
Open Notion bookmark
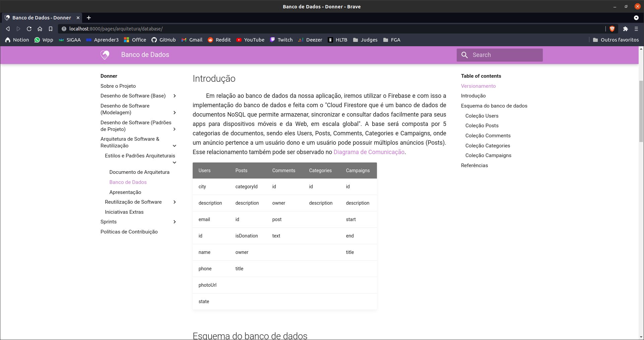pyautogui.click(x=17, y=40)
